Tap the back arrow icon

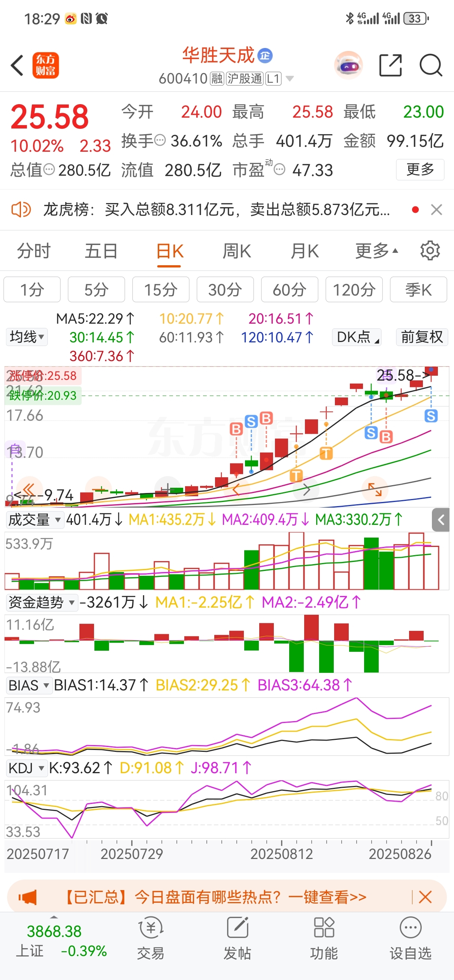17,66
